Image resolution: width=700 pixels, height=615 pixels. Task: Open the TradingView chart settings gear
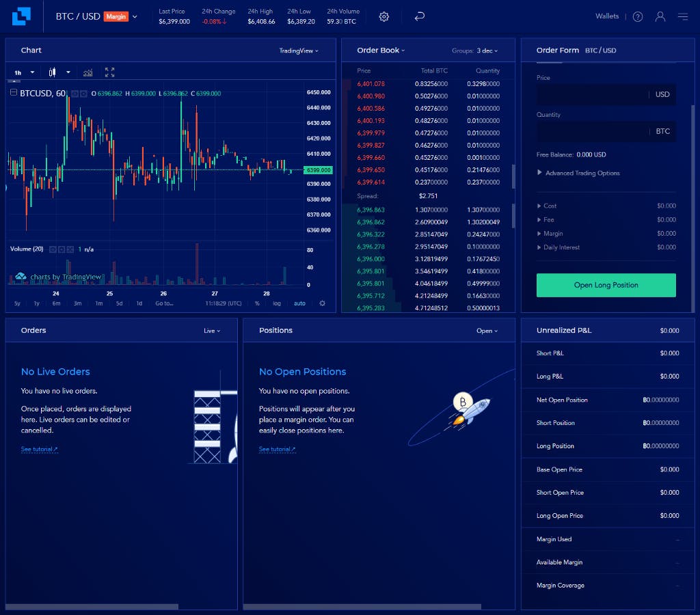coord(323,303)
